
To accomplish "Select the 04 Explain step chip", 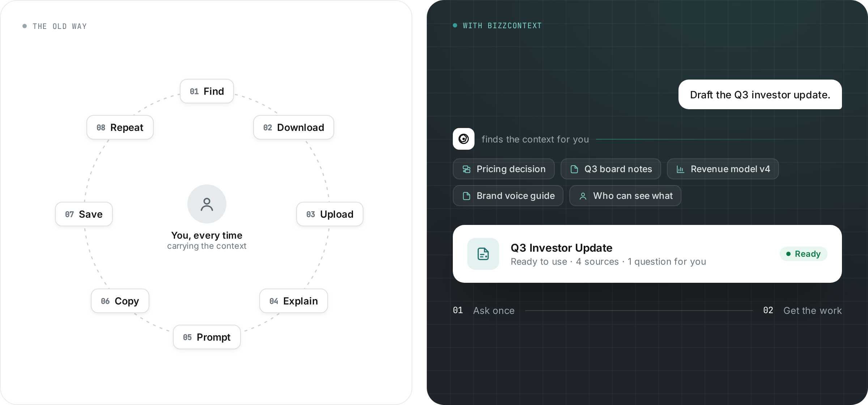I will coord(294,301).
